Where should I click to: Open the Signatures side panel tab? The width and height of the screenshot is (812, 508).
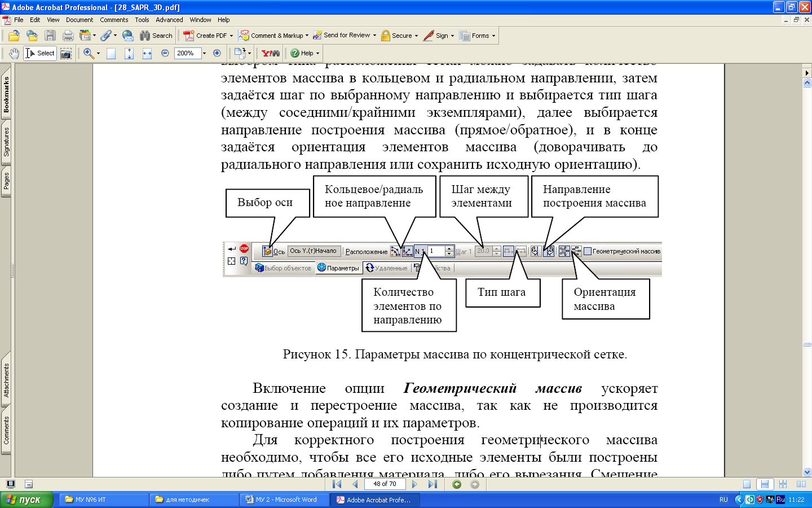(x=6, y=142)
